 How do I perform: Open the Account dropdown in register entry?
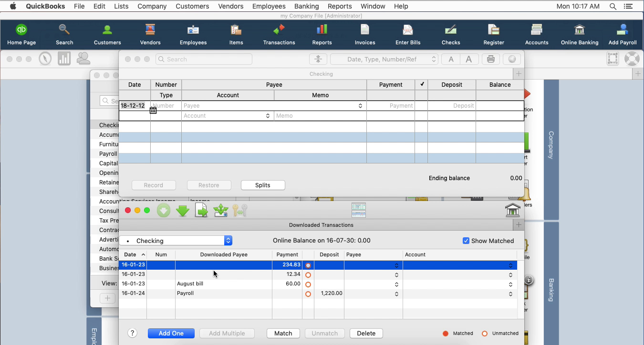[268, 116]
